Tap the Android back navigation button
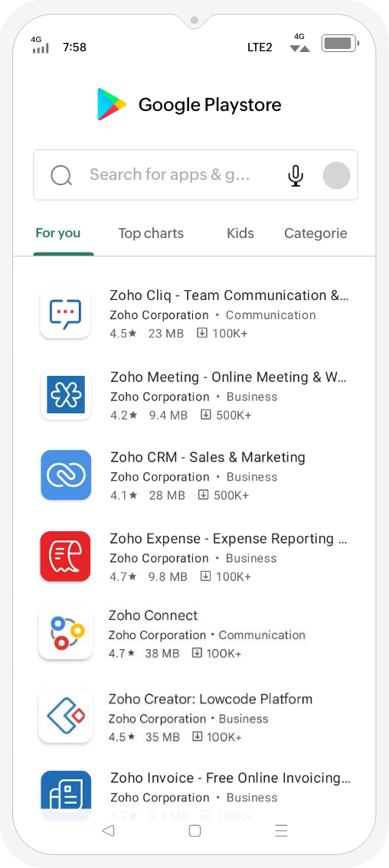 109,830
